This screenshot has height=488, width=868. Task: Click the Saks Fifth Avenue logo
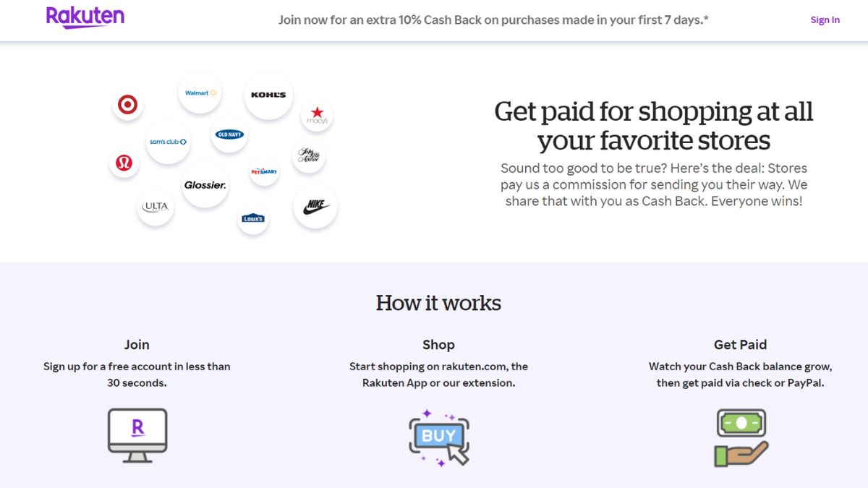(x=308, y=156)
